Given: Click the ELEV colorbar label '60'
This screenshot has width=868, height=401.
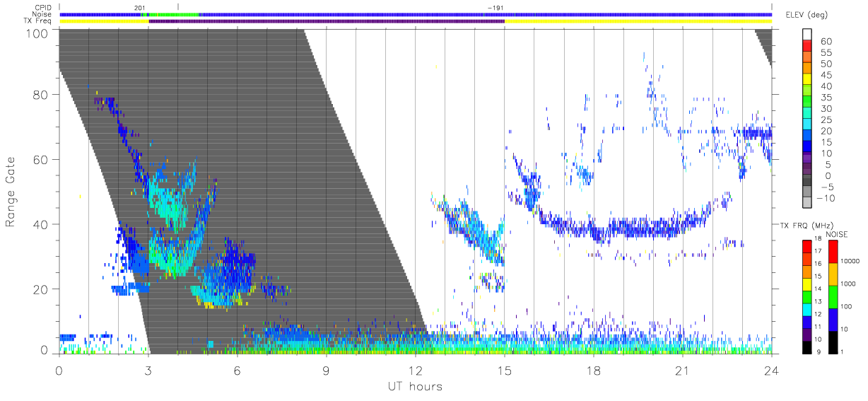Looking at the screenshot, I should pos(826,40).
